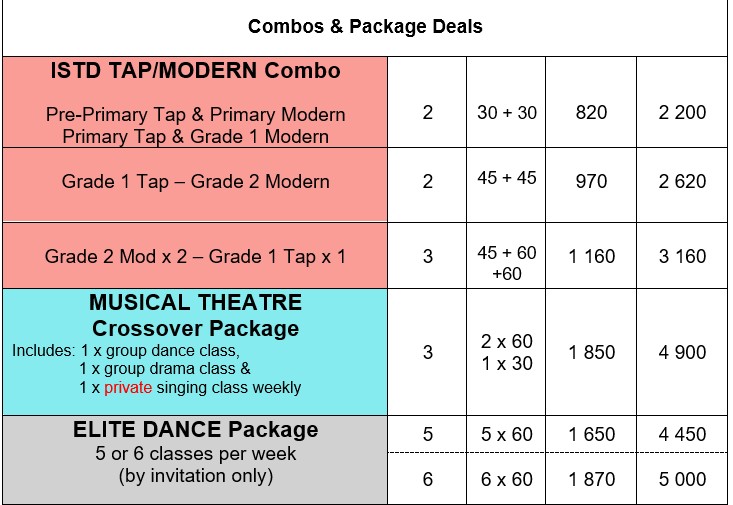Click the Combos & Package Deals heading
This screenshot has width=733, height=505.
pos(365,26)
